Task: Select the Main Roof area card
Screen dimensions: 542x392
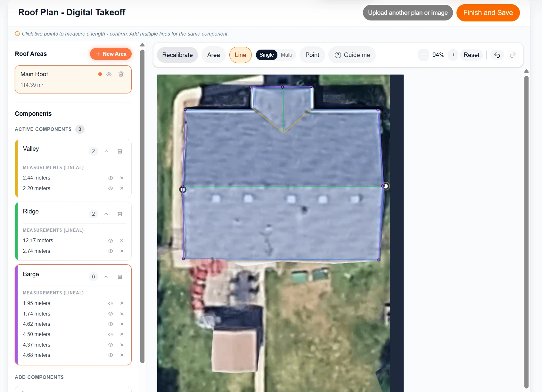Action: pos(73,79)
